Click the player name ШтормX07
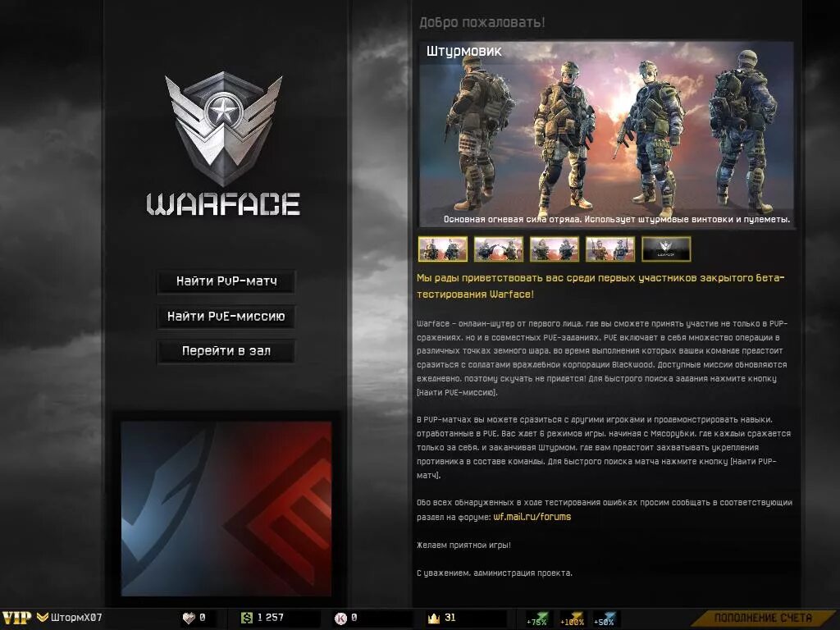 [x=76, y=618]
